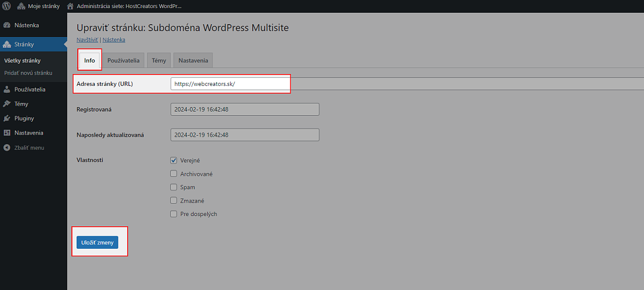Select the Stránky sites icon in sidebar
The height and width of the screenshot is (290, 644).
point(7,44)
